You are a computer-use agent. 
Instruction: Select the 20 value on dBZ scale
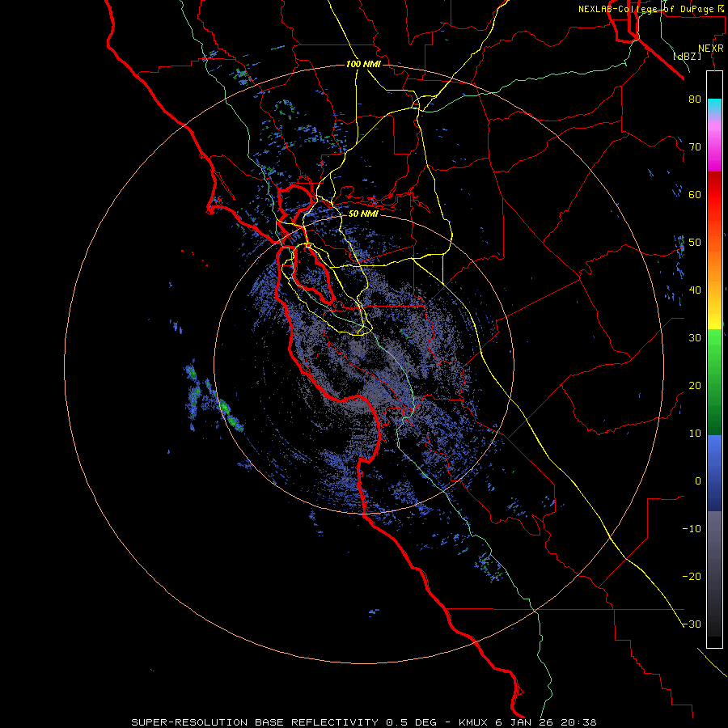[x=695, y=386]
